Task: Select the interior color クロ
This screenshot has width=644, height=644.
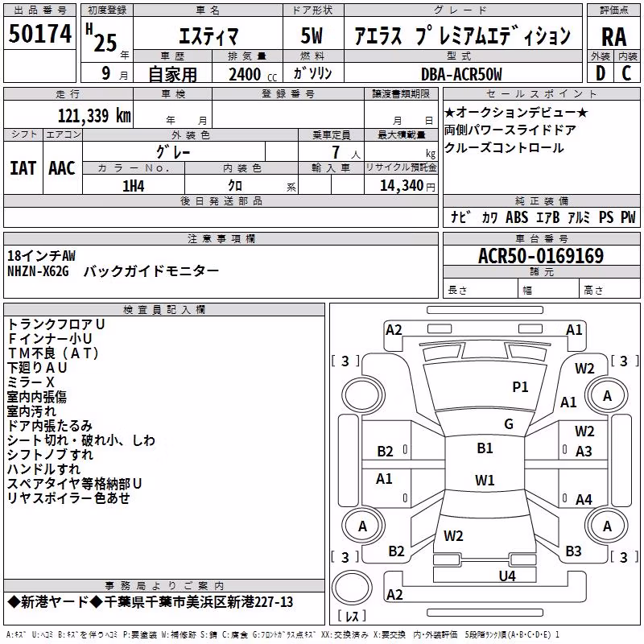Action: point(235,186)
